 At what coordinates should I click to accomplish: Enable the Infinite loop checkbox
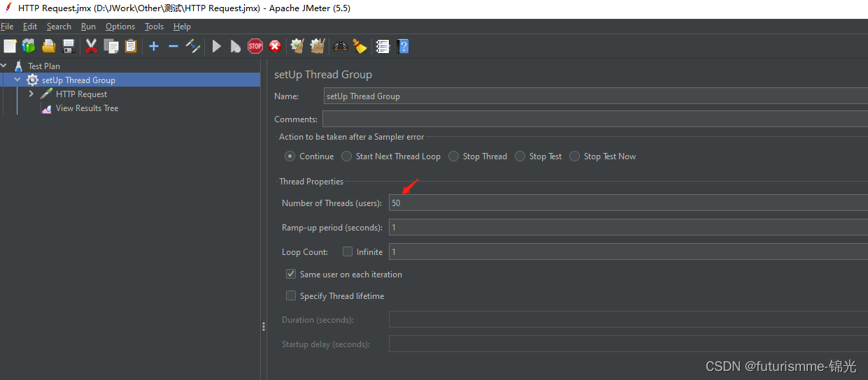[x=348, y=252]
